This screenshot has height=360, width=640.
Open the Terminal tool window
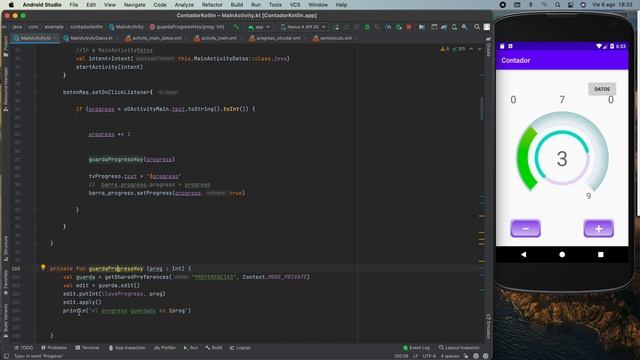pyautogui.click(x=87, y=348)
